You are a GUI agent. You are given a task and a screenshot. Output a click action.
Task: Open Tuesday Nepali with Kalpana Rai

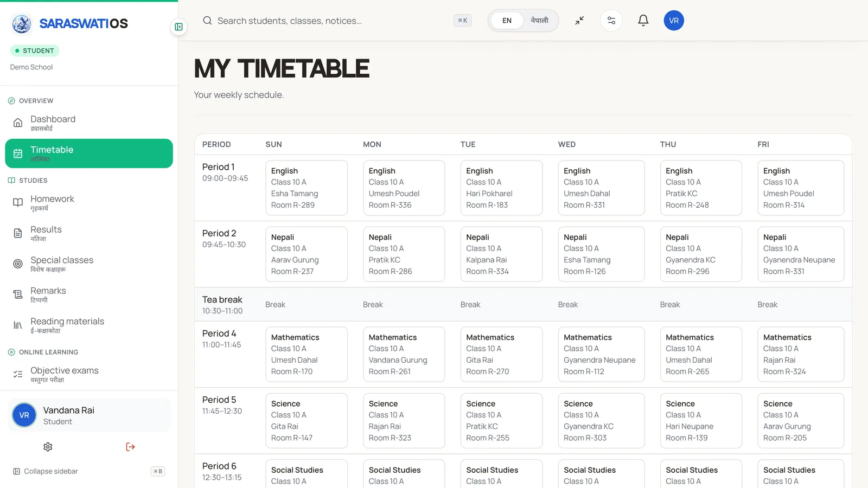pos(501,254)
